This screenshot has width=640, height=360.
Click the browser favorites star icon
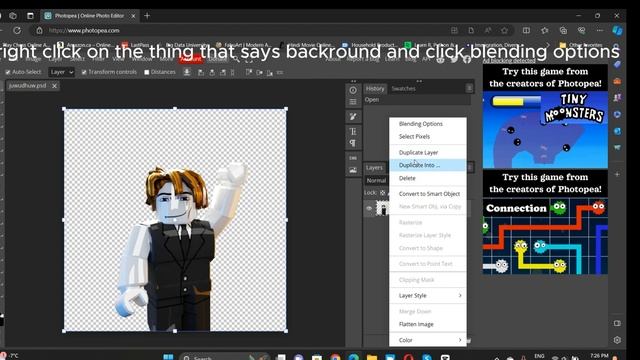pyautogui.click(x=505, y=31)
